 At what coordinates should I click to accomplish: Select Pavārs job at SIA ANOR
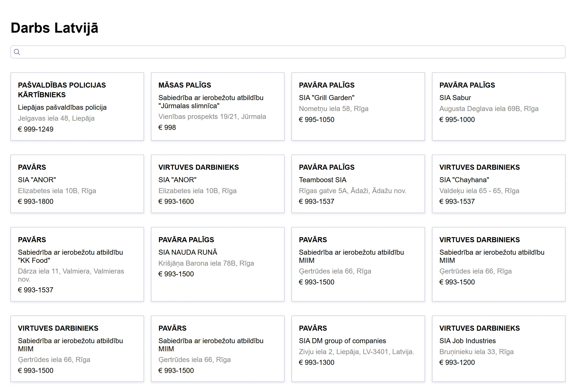(x=77, y=184)
